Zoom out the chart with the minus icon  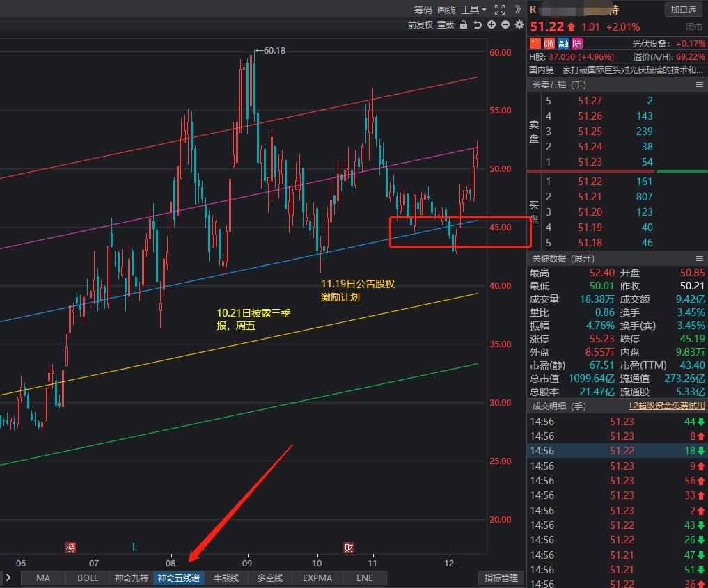(505, 25)
